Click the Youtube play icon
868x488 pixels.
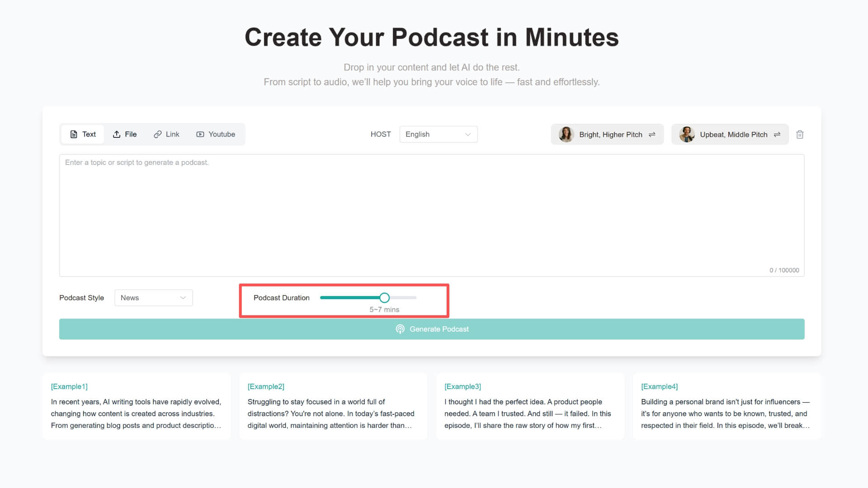[200, 134]
